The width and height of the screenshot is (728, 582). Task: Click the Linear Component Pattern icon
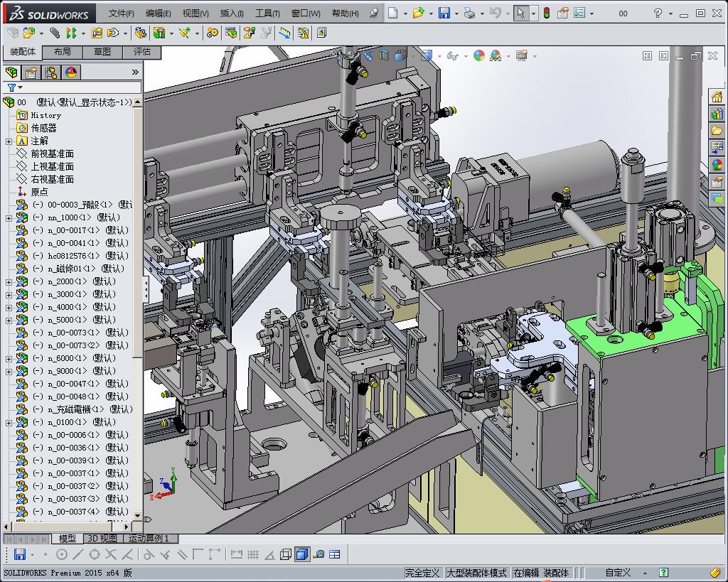(71, 33)
